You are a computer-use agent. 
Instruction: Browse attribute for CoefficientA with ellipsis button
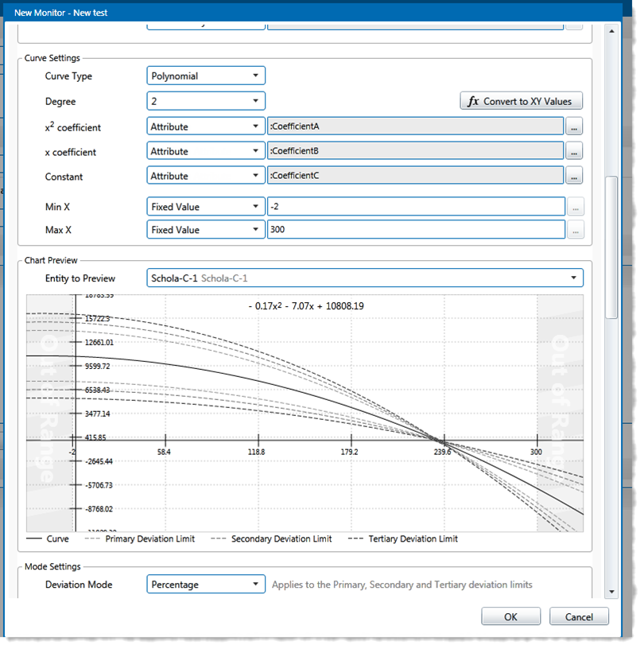pyautogui.click(x=574, y=126)
